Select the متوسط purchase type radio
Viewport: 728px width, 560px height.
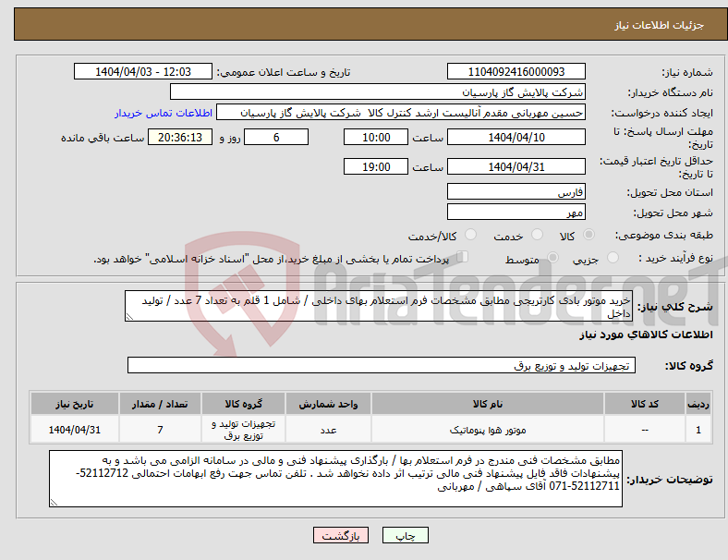[x=553, y=257]
